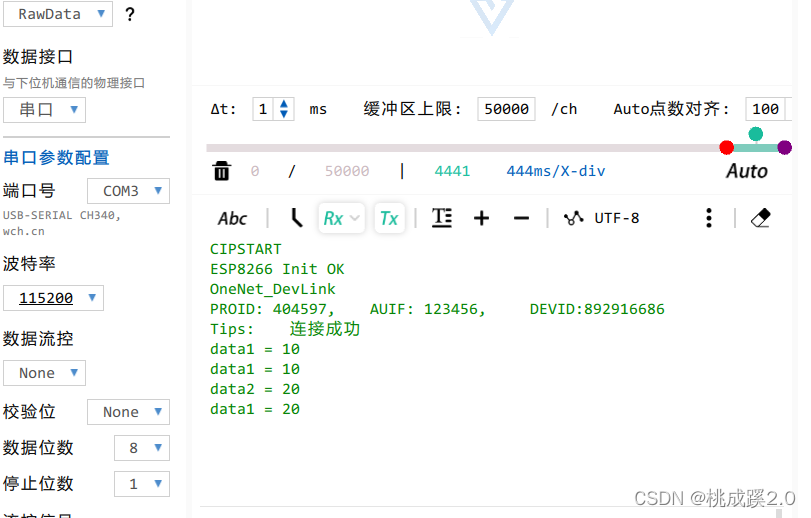Viewport: 811px width, 518px height.
Task: Click the 50000 buffer total value
Action: click(x=347, y=171)
